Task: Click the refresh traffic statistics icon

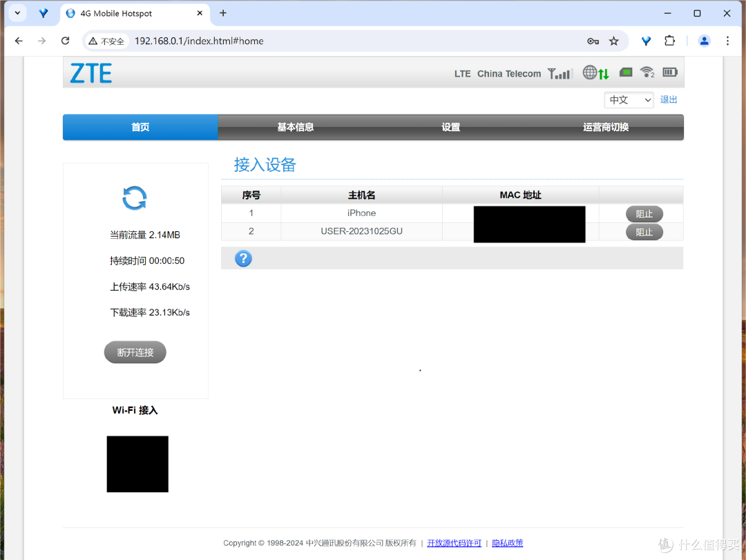Action: tap(135, 198)
